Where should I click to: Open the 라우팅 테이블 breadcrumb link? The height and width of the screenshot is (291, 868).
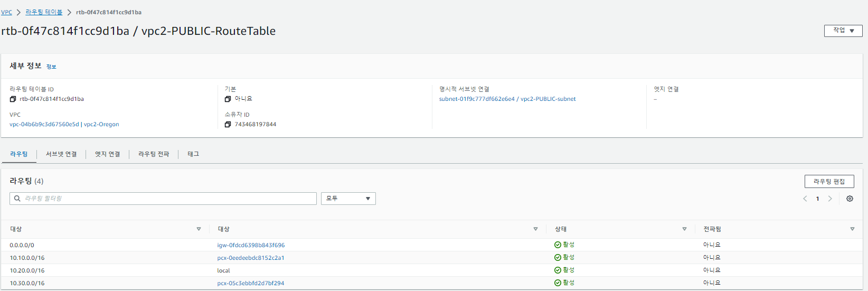[x=44, y=12]
